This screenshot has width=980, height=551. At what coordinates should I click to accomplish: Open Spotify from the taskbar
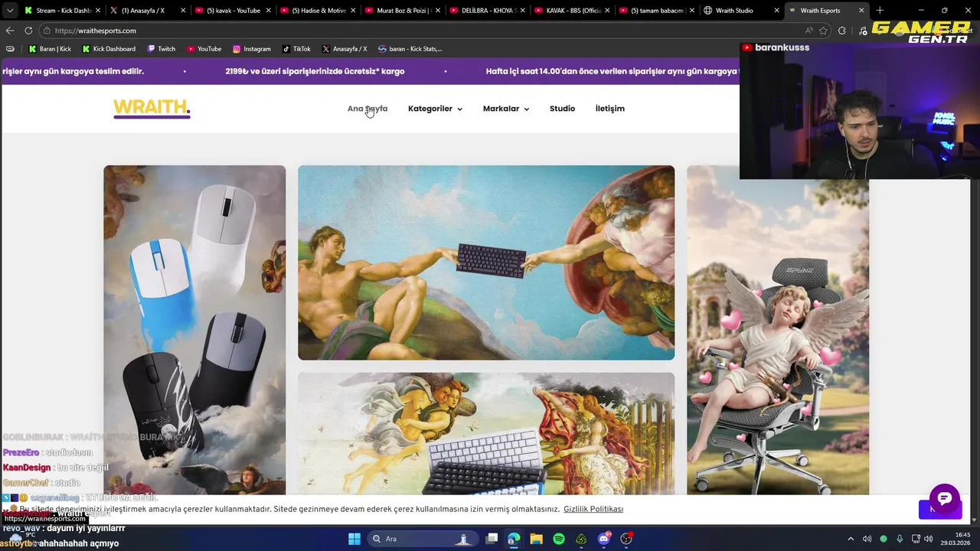point(559,539)
